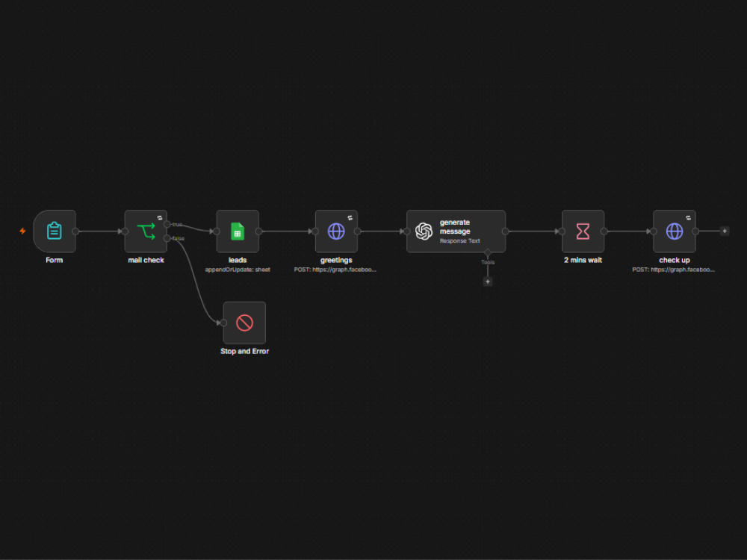
Task: Select the leads Google Sheets node
Action: click(x=238, y=231)
